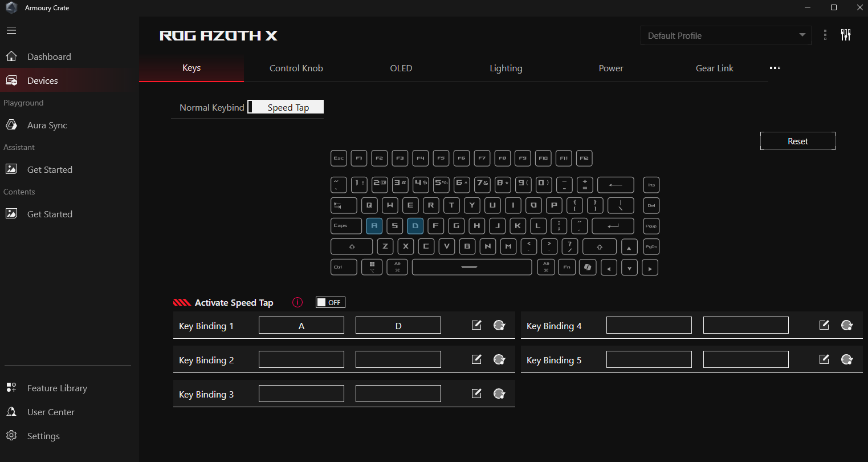Click the Dashboard home icon
Viewport: 868px width, 462px height.
pos(11,56)
